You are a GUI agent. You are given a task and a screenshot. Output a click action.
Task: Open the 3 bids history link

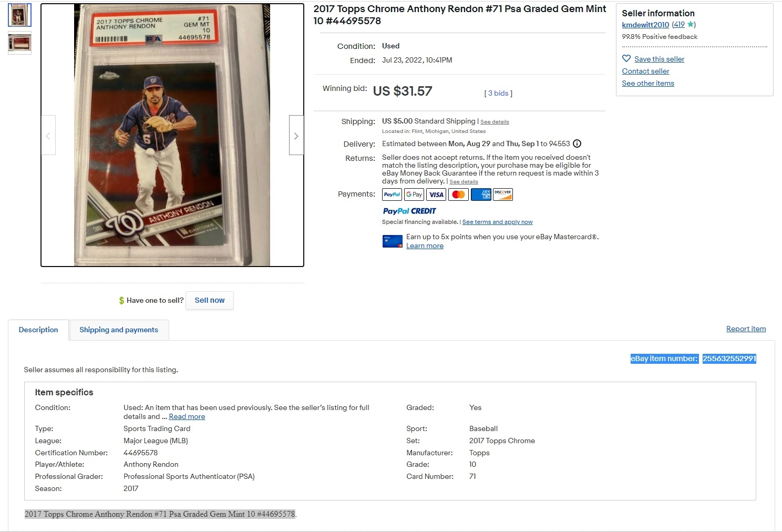498,93
